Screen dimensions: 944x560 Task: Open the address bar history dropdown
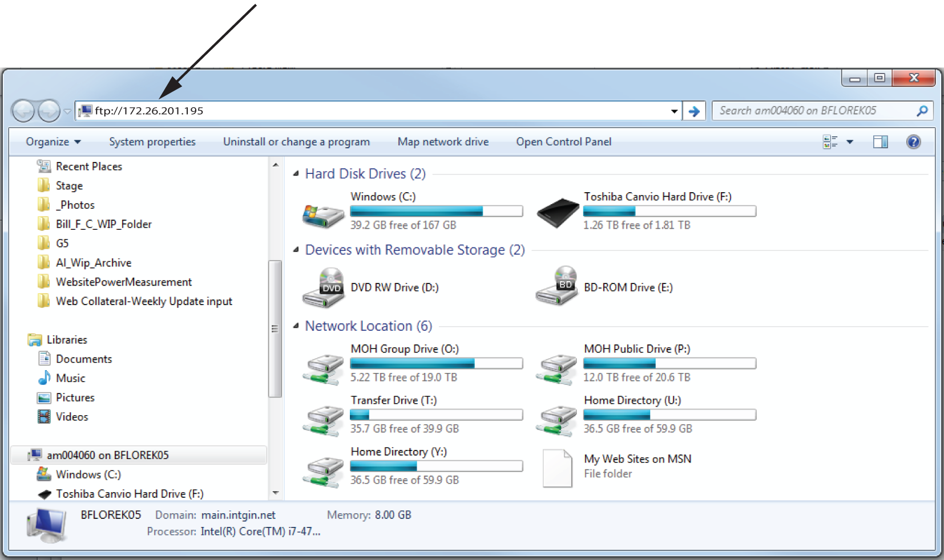pos(674,111)
